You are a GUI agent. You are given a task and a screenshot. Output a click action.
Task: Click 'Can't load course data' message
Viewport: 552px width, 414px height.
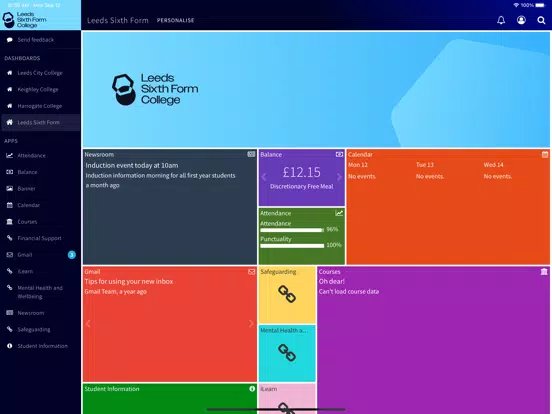click(349, 291)
